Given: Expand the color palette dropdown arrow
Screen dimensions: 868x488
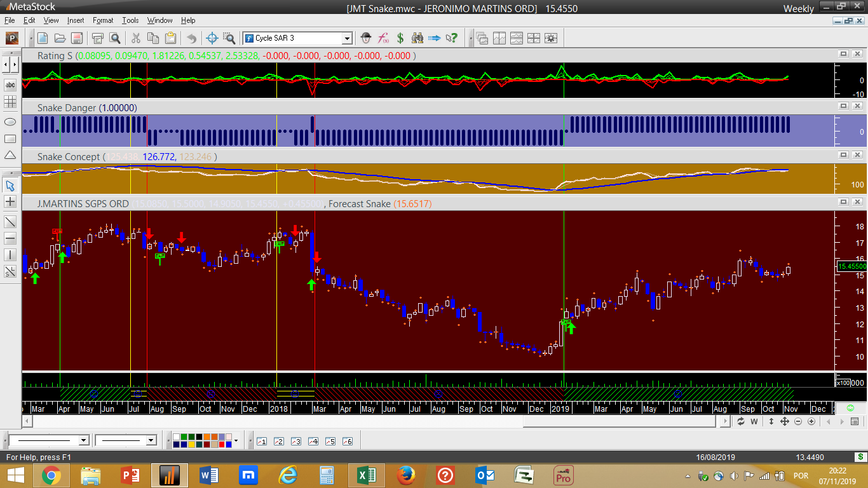Looking at the screenshot, I should coord(236,440).
